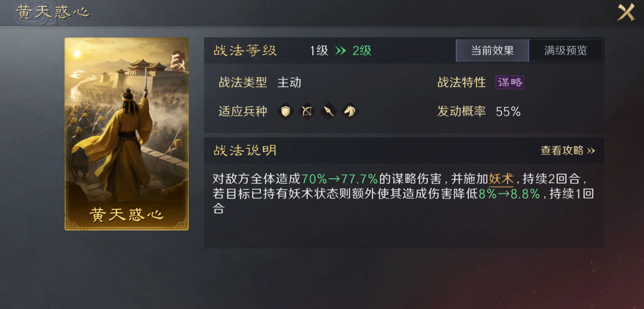The image size is (644, 309).
Task: Tap the 2级 next level label
Action: (x=362, y=51)
